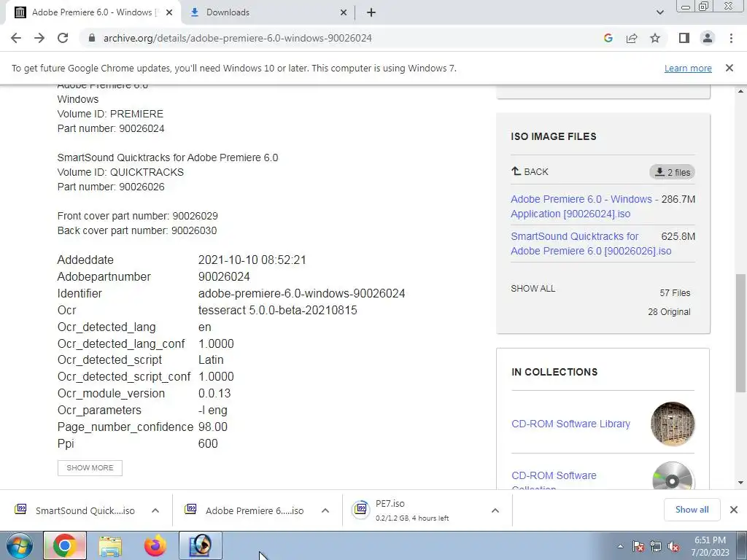Download SmartSound Quicktracks for Adobe Premiere iso
The height and width of the screenshot is (560, 747).
click(591, 244)
